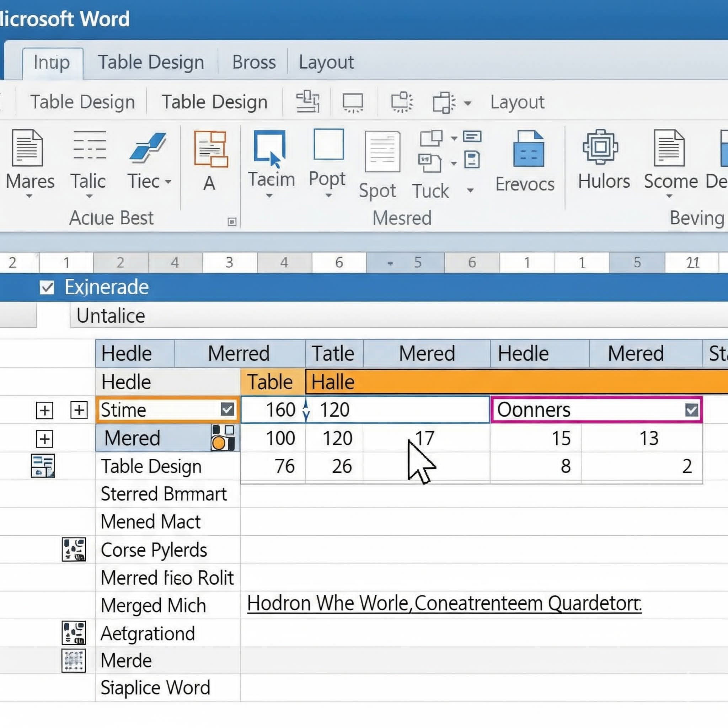Select the Taeim cursor tool icon

tap(269, 148)
